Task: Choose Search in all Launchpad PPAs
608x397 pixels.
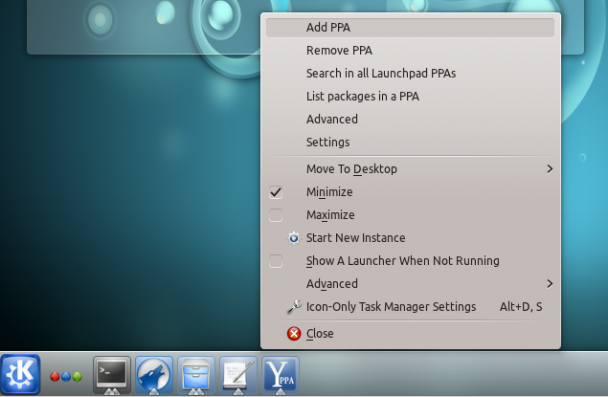Action: [410, 73]
